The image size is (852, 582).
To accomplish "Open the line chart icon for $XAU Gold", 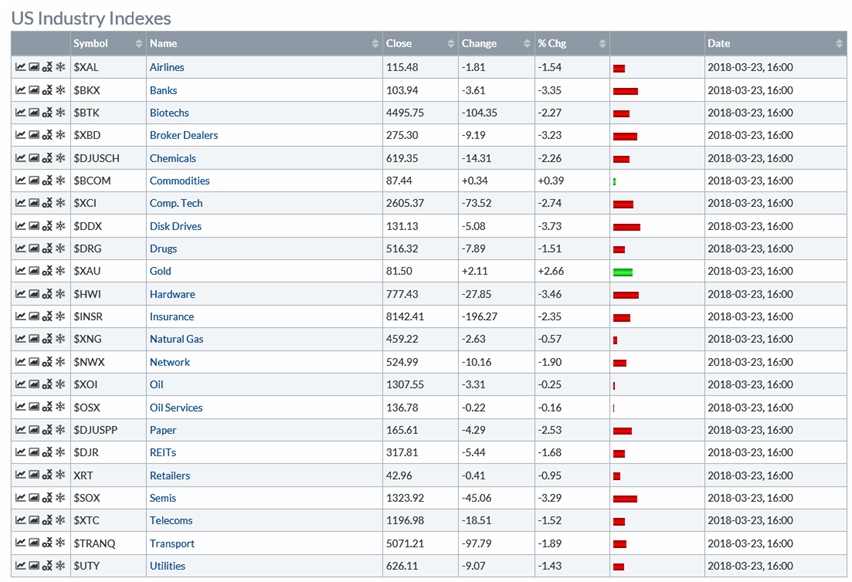I will (x=20, y=271).
